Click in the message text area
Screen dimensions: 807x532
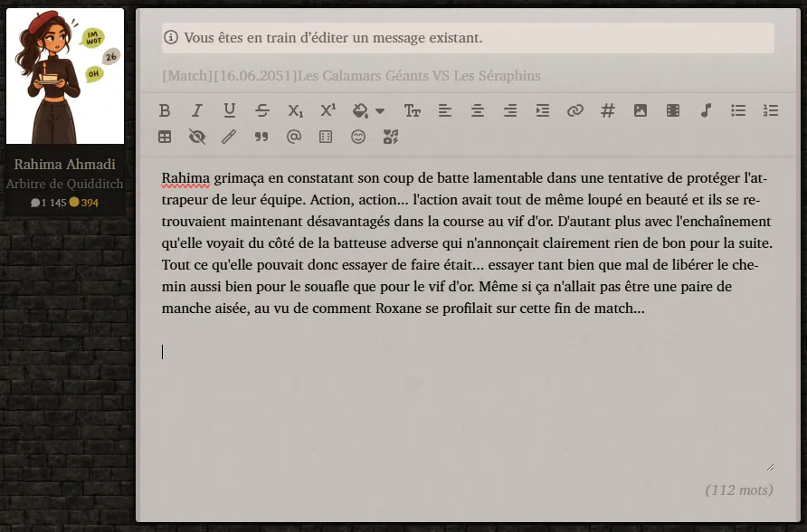click(468, 319)
